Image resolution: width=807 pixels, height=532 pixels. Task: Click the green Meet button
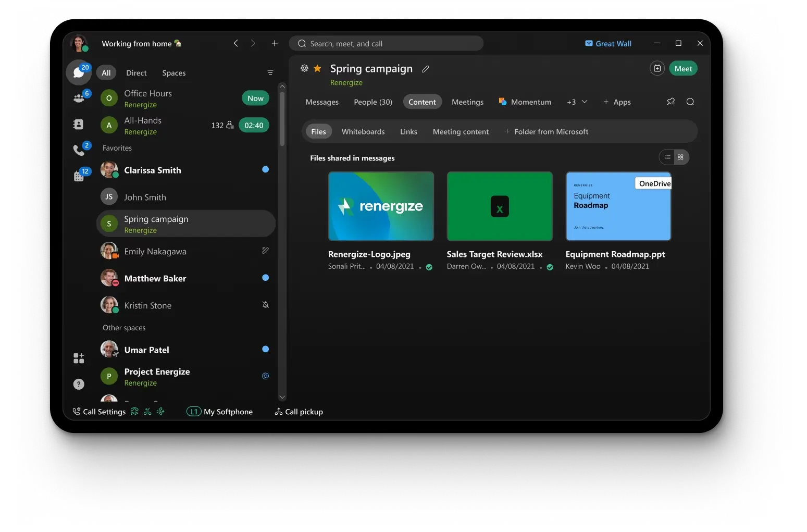[x=683, y=69]
